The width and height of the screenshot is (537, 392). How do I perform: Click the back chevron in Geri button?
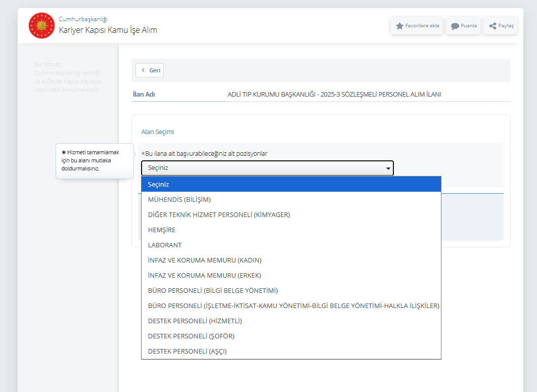tap(144, 70)
